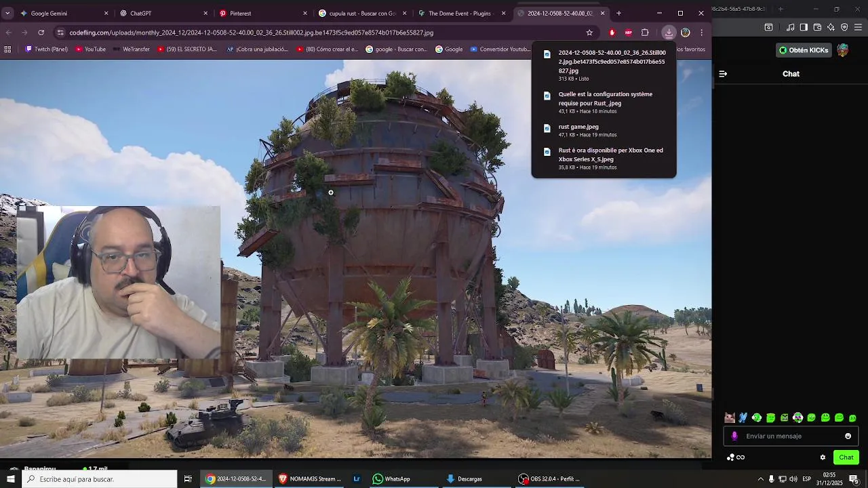Viewport: 868px width, 488px height.
Task: Toggle the Chrome downloads bubble
Action: (x=669, y=32)
